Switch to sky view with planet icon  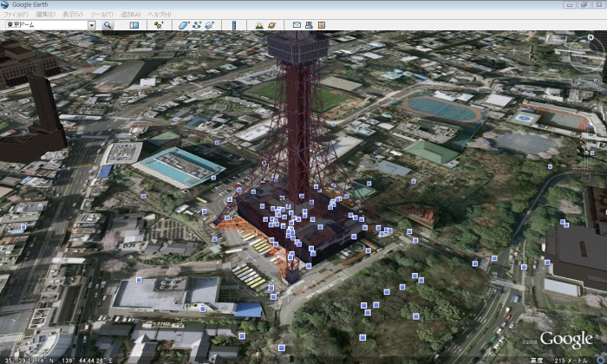click(x=271, y=25)
